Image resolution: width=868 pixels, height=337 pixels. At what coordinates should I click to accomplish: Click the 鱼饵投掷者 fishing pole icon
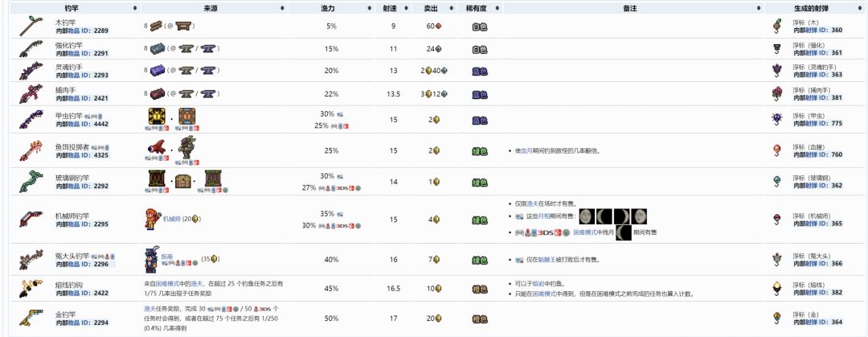(x=31, y=150)
